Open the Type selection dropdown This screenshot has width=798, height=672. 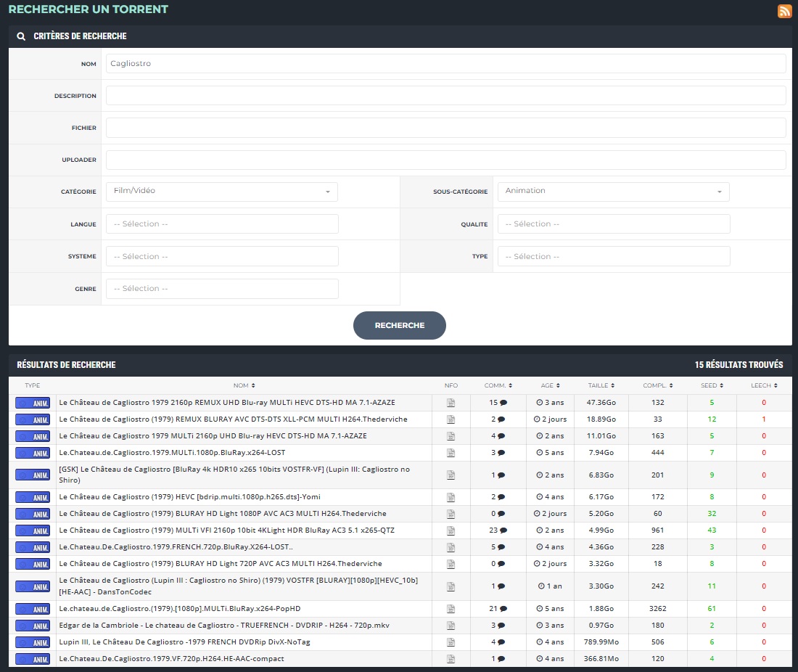tap(614, 256)
